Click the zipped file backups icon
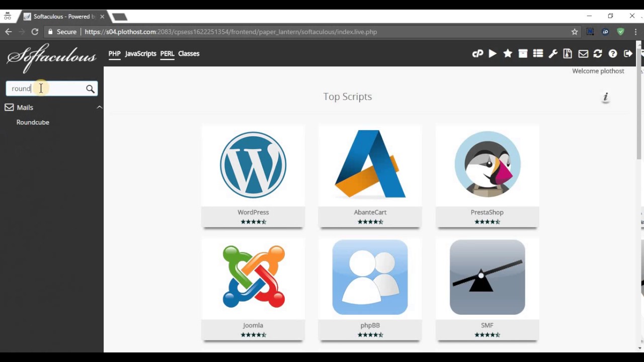644x362 pixels. (x=568, y=54)
